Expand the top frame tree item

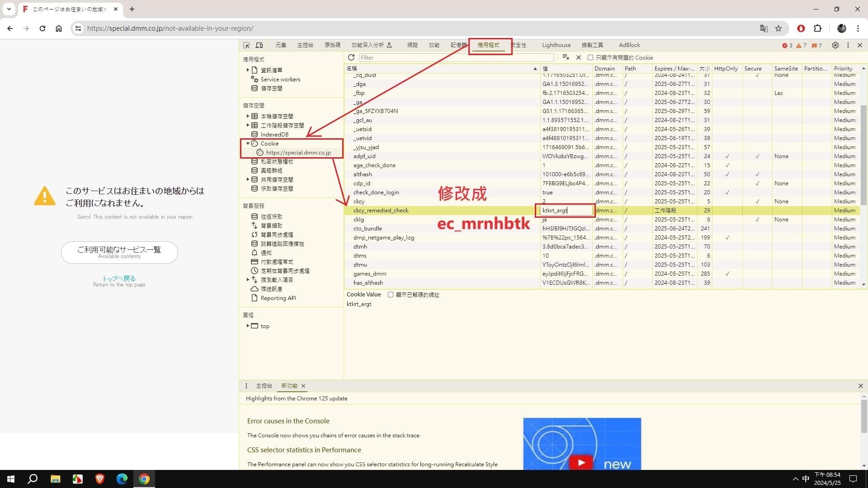click(248, 326)
